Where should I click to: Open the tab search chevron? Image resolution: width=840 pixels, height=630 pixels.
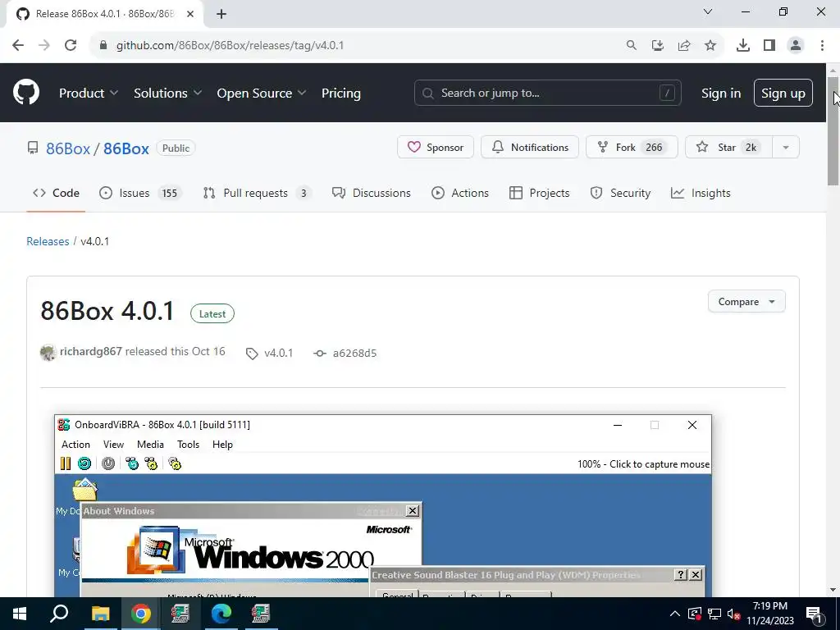[708, 11]
